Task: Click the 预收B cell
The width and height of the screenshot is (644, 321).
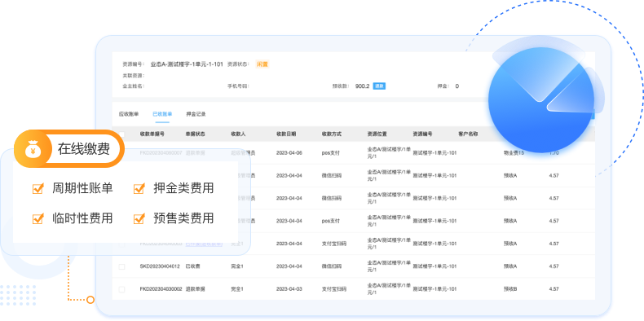Action: pyautogui.click(x=510, y=289)
